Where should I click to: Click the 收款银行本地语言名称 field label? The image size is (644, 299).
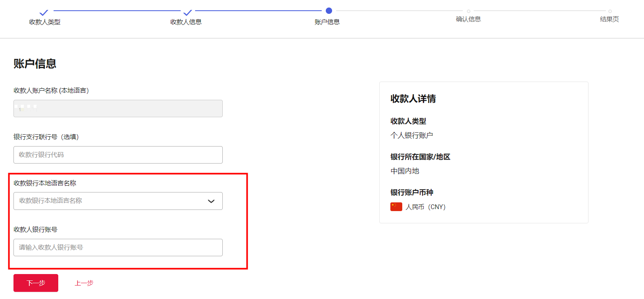pyautogui.click(x=45, y=183)
